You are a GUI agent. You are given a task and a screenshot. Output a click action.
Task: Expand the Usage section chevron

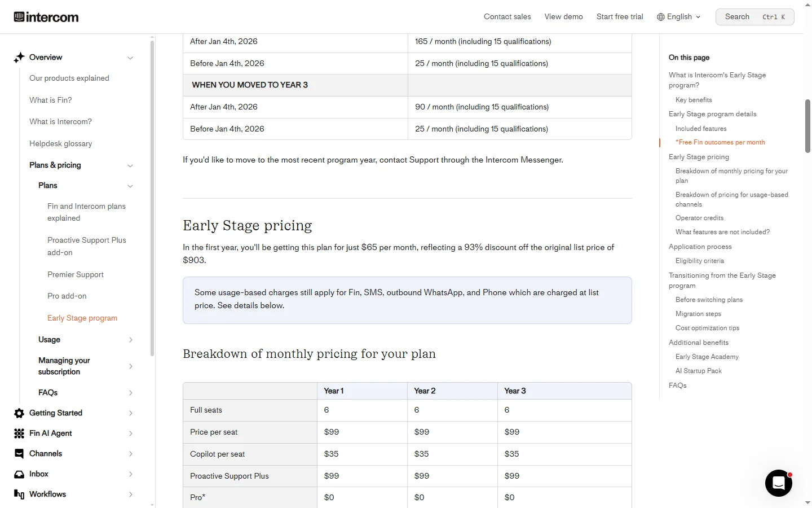130,340
